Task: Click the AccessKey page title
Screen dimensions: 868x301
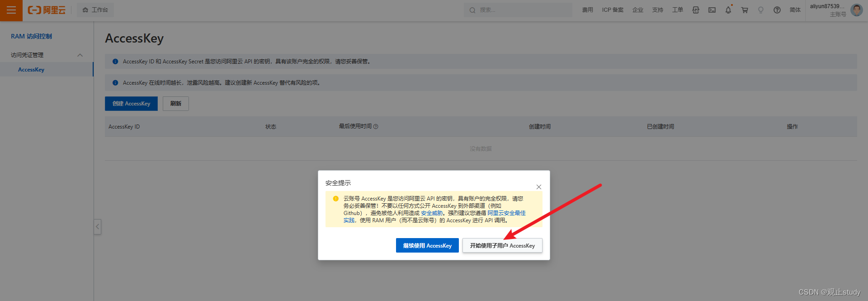Action: coord(134,38)
